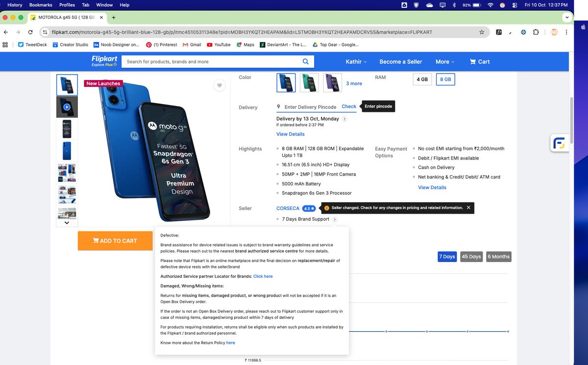588x365 pixels.
Task: Close the MOTOROLA g45 5G tab
Action: (101, 18)
